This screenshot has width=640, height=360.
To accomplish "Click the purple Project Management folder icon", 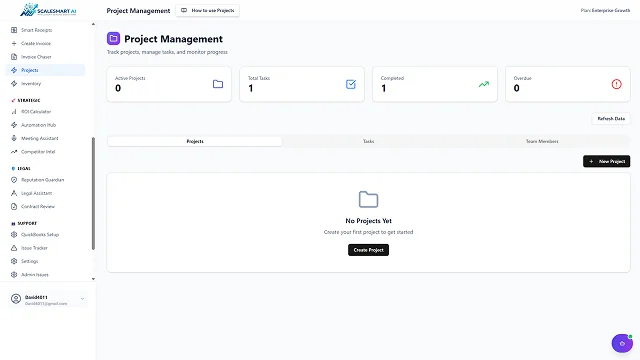I will pos(113,39).
